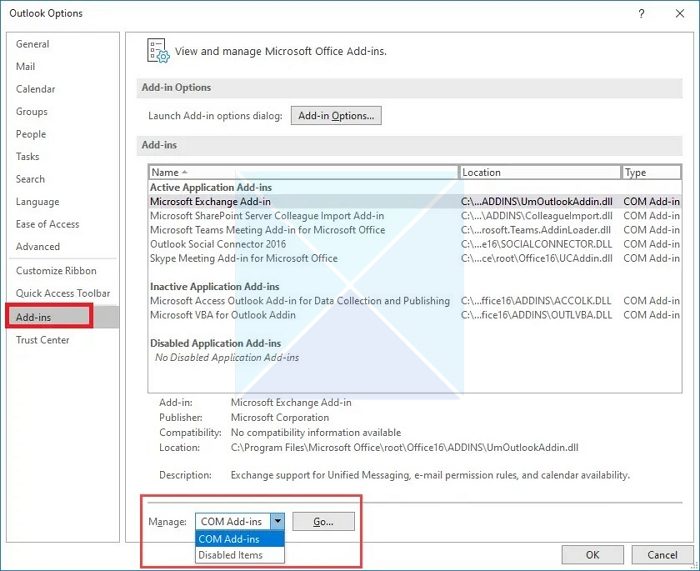This screenshot has width=700, height=571.
Task: Click the full Program Files location path
Action: point(404,447)
